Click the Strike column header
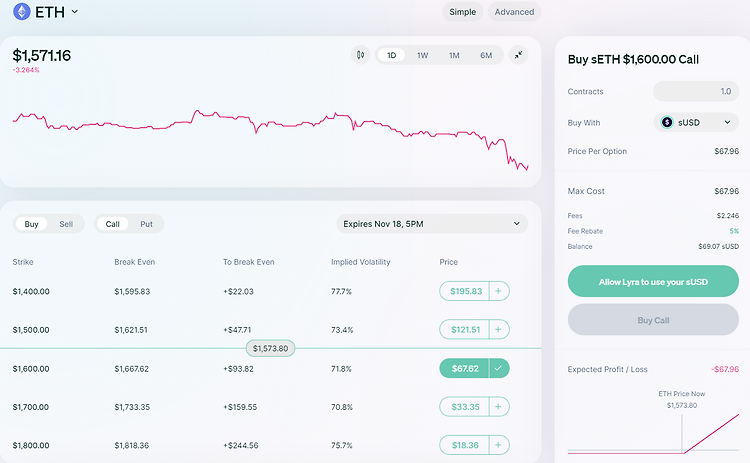The width and height of the screenshot is (750, 463). tap(23, 262)
